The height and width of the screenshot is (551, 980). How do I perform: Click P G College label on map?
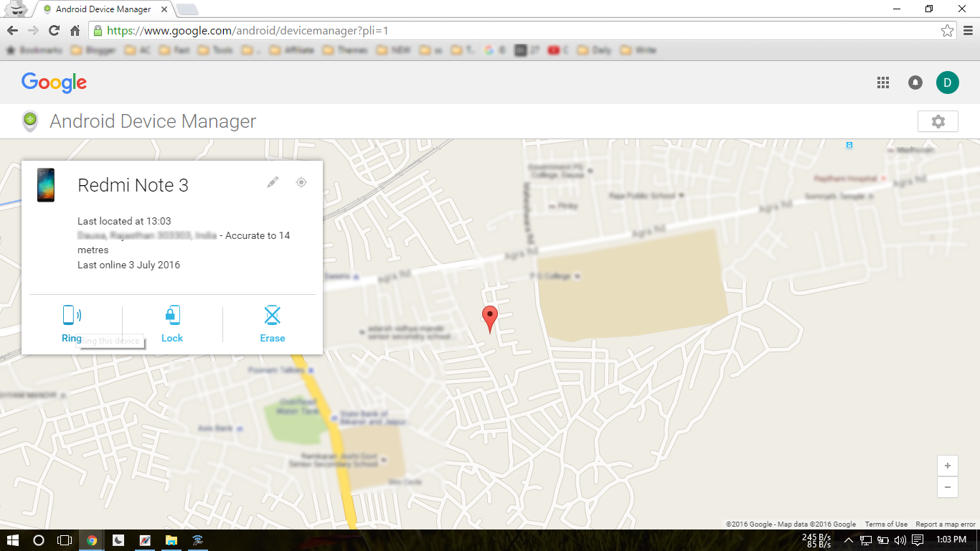(549, 275)
